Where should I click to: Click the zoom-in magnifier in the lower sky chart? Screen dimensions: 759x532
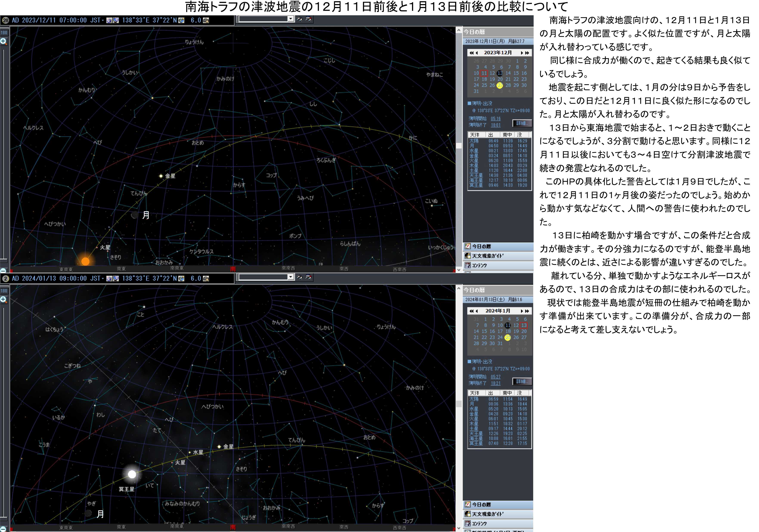[x=3, y=300]
